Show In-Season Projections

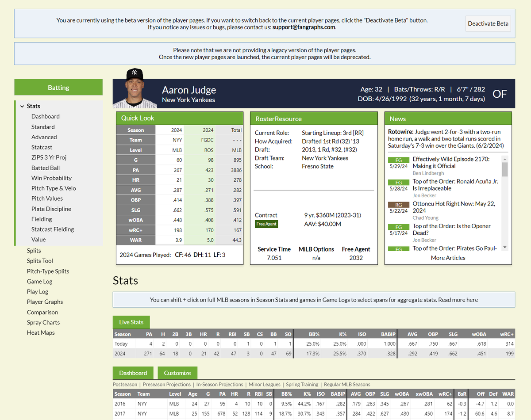[220, 385]
